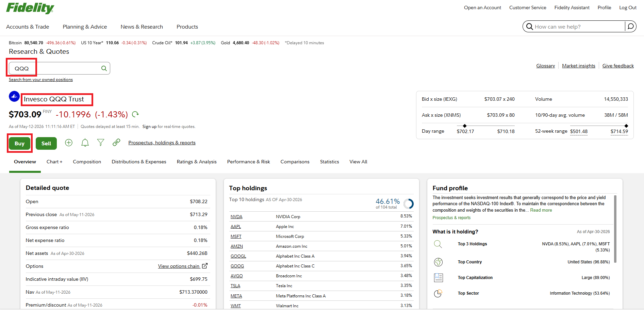Open the Profile link

point(604,7)
